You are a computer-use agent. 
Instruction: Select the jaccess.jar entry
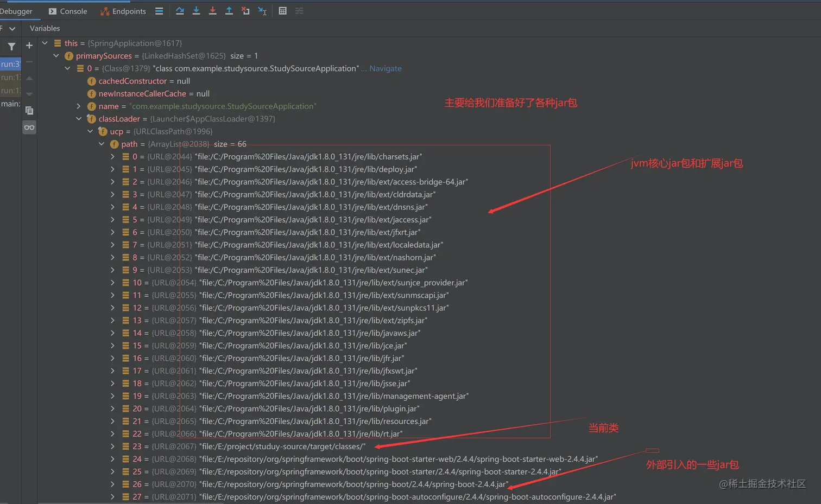coord(276,220)
